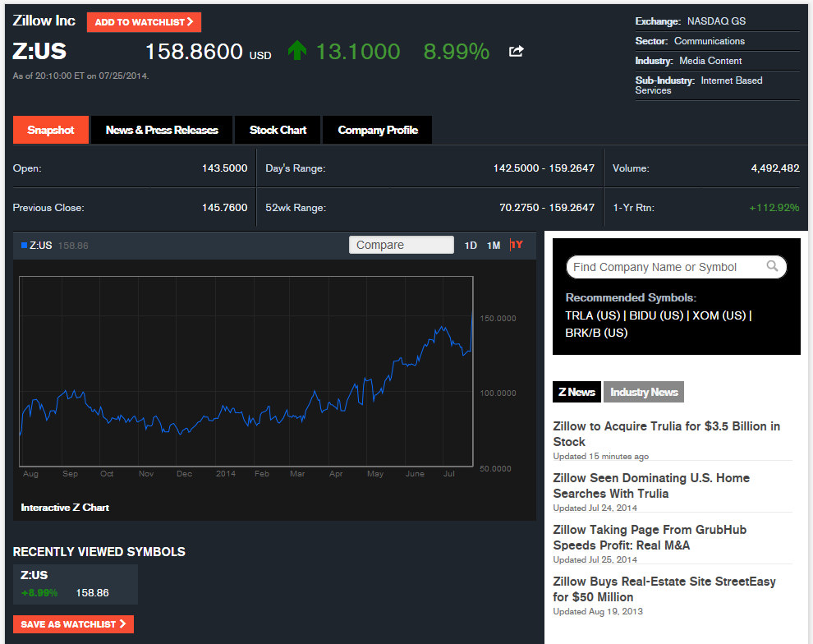Show the Z News tab
Image resolution: width=813 pixels, height=644 pixels.
[576, 392]
